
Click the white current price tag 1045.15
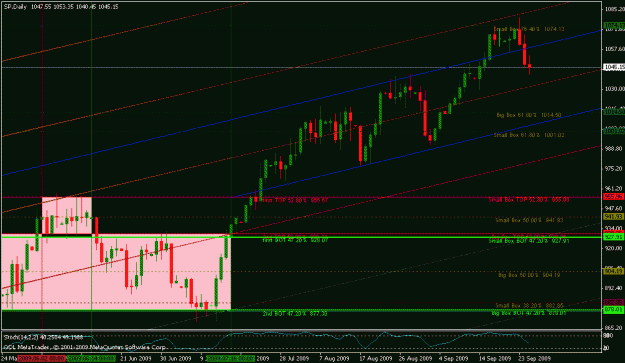[x=614, y=67]
